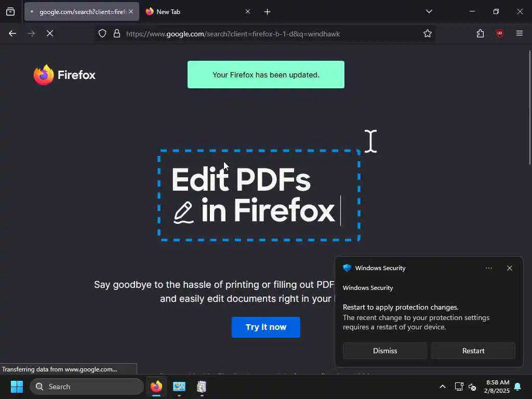Open a new tab with plus button
This screenshot has height=399, width=532.
(268, 12)
